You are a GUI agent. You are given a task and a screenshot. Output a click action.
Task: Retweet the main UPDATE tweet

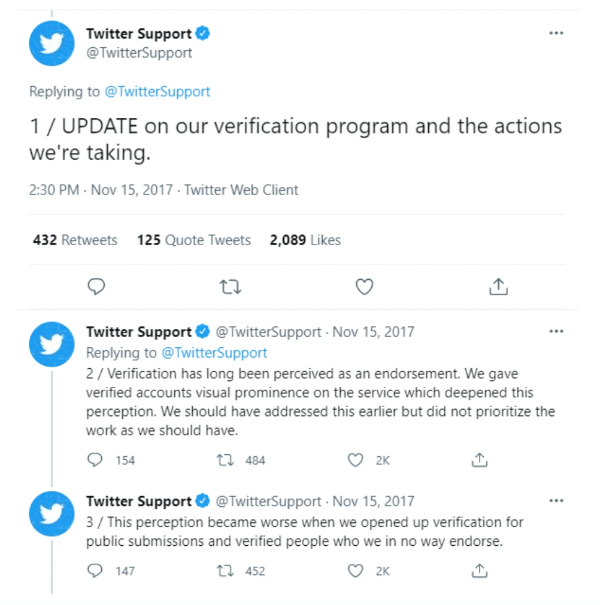coord(230,287)
